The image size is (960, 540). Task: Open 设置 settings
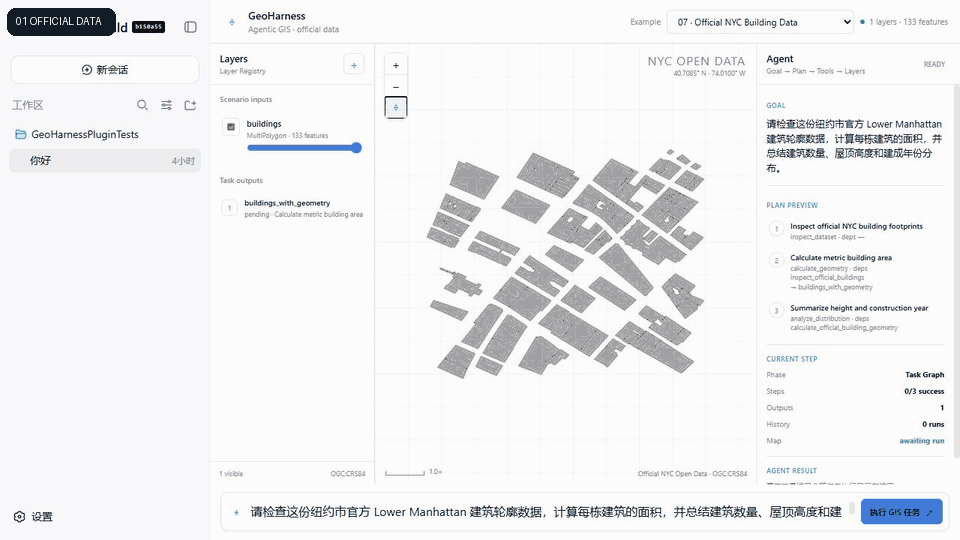click(x=34, y=517)
